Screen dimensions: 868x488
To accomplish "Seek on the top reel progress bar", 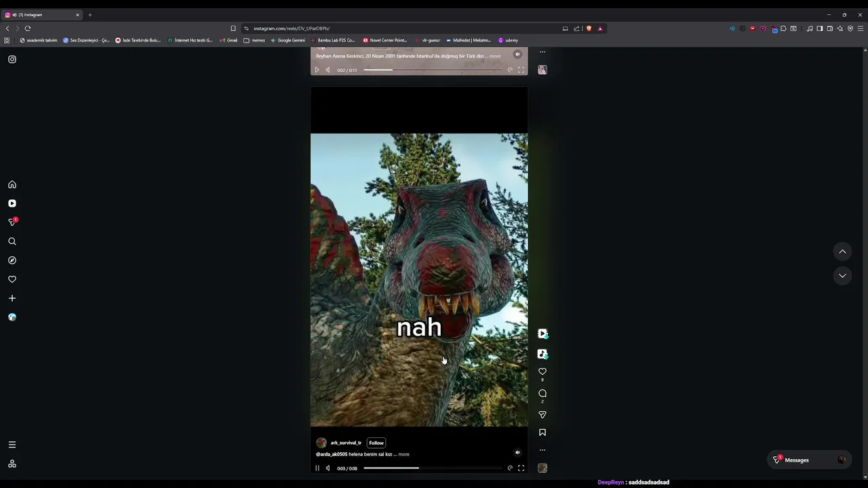I will click(433, 70).
